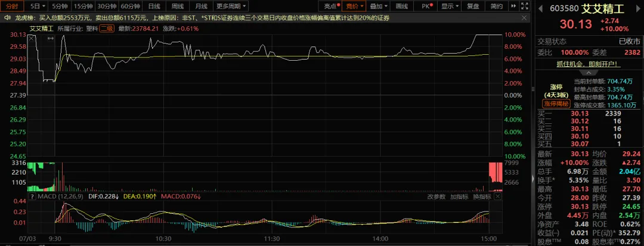Click the 二级 industry tag

(106, 28)
